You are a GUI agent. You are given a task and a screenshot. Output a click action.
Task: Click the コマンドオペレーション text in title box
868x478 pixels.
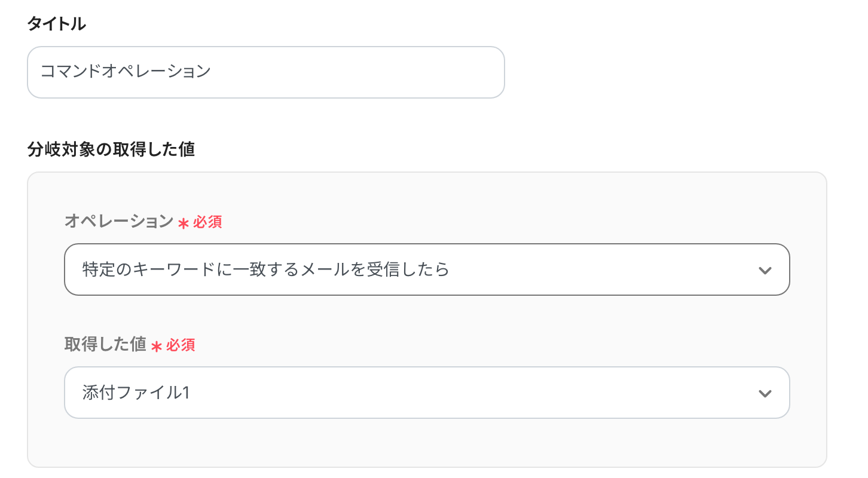(126, 72)
